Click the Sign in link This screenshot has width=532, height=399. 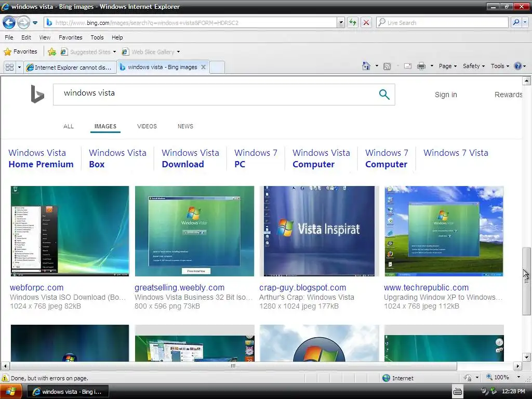(446, 95)
